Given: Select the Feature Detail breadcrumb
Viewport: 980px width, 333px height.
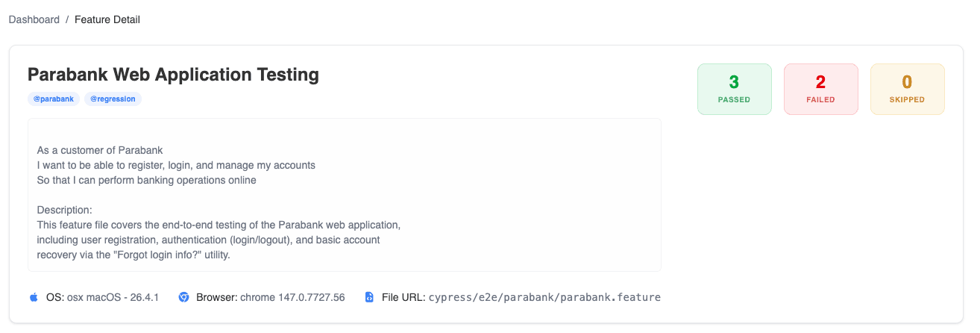Looking at the screenshot, I should tap(107, 19).
